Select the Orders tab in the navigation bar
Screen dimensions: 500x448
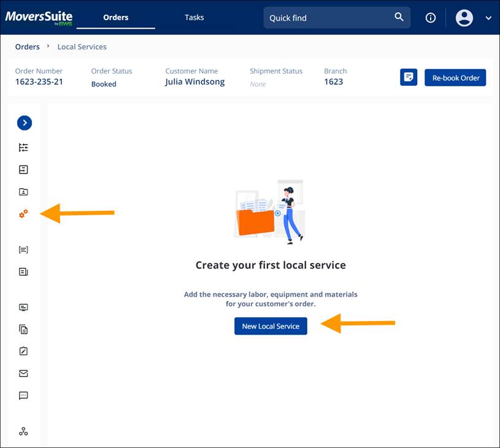pyautogui.click(x=115, y=17)
